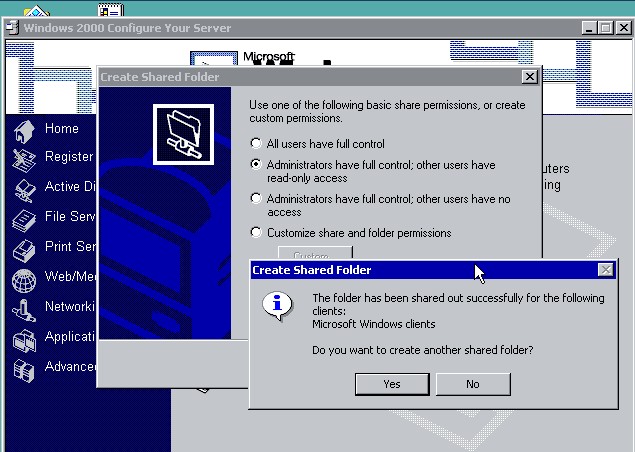The height and width of the screenshot is (452, 635).
Task: Open the Active Directory section link
Action: [70, 186]
